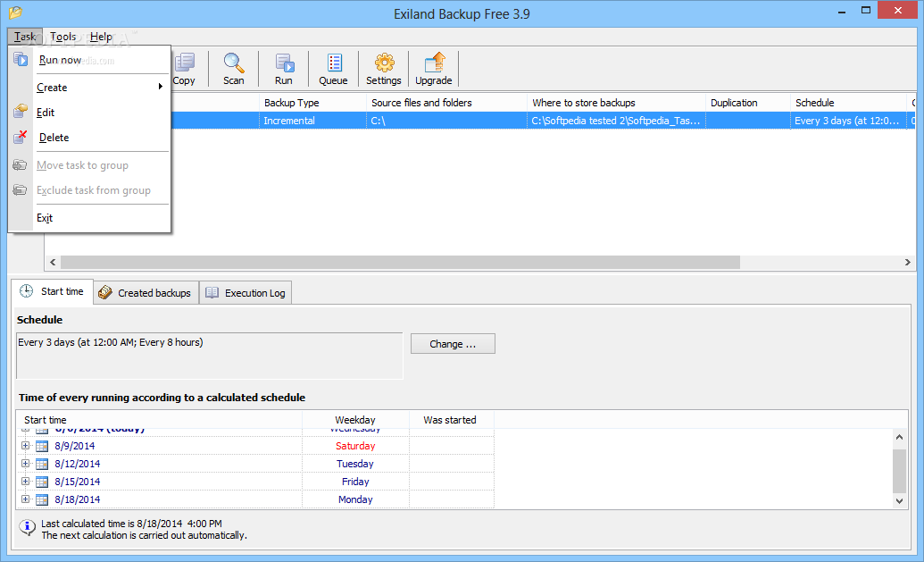Click the Run toolbar icon
Viewport: 924px width, 562px height.
[x=285, y=63]
